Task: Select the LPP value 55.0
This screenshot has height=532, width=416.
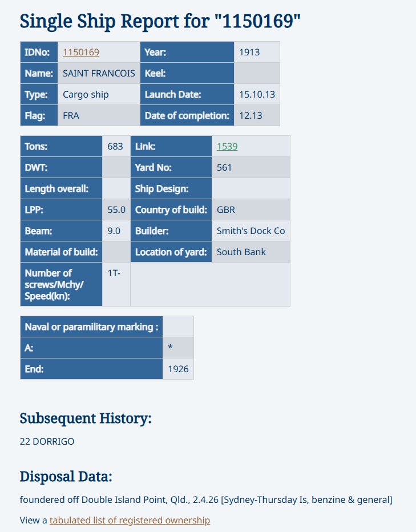Action: [116, 209]
